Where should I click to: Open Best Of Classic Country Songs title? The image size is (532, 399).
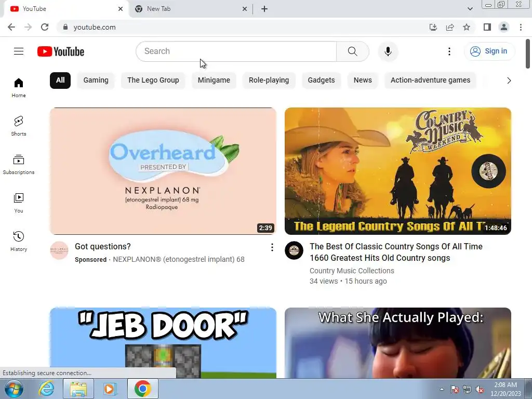[x=396, y=252]
